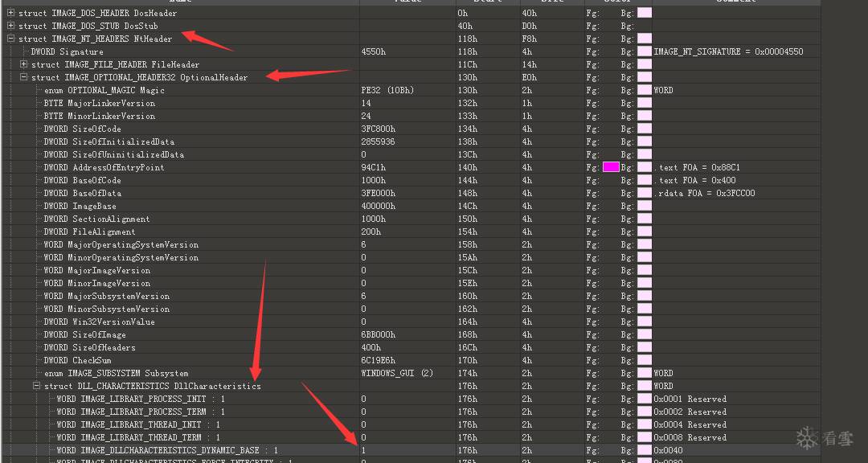Click the value 4550h of Signature
The image size is (868, 463).
[x=373, y=51]
